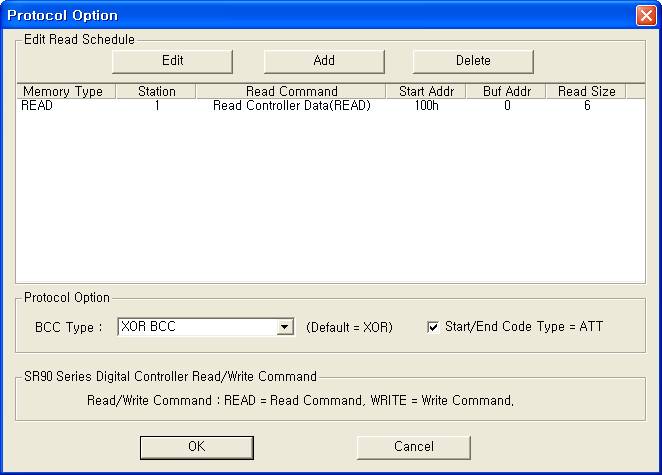Click the Edit button
662x475 pixels.
point(172,60)
